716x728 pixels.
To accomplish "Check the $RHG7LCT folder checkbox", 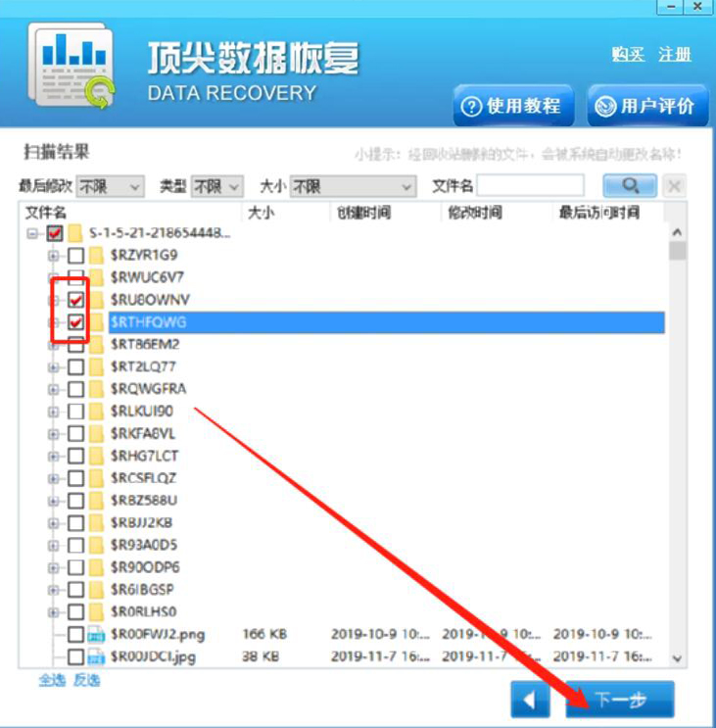I will tap(75, 456).
